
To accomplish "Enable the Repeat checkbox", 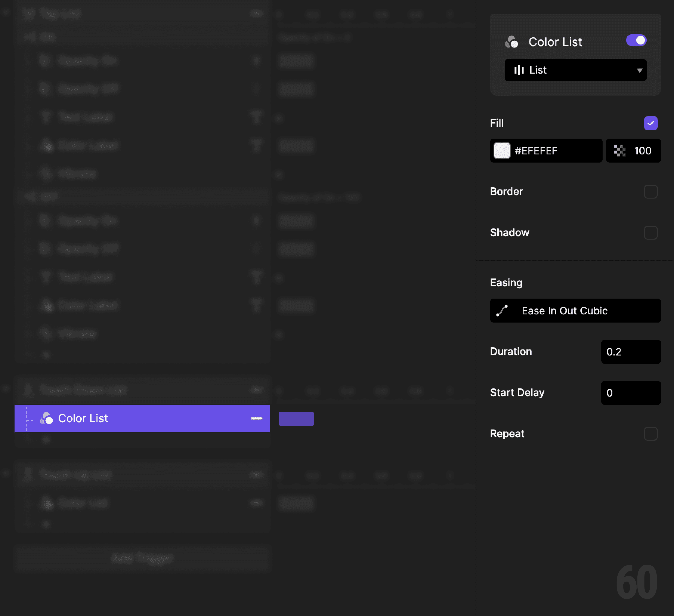I will pos(651,434).
